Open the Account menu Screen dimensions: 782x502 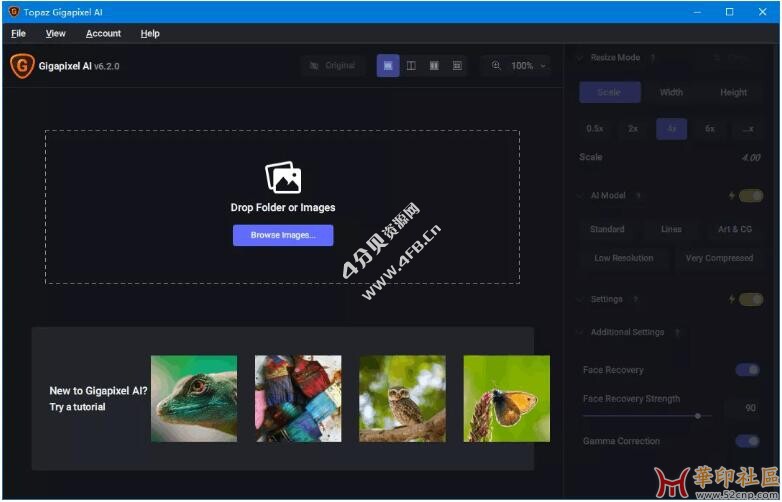[x=103, y=33]
